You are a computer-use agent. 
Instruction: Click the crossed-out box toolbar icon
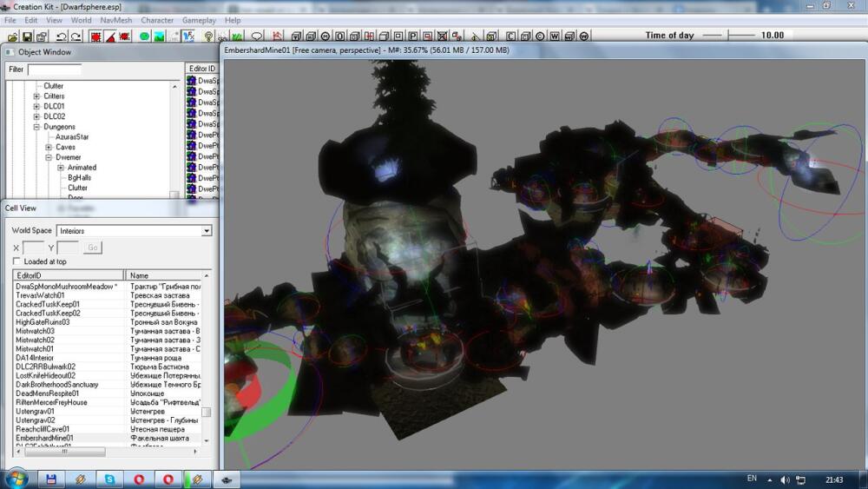(x=443, y=36)
